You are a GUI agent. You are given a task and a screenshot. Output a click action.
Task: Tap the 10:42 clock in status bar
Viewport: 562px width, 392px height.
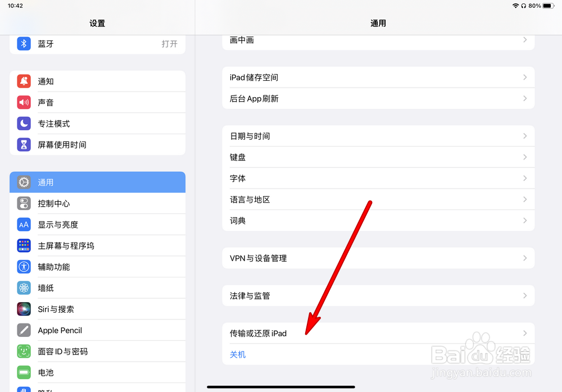click(x=15, y=6)
